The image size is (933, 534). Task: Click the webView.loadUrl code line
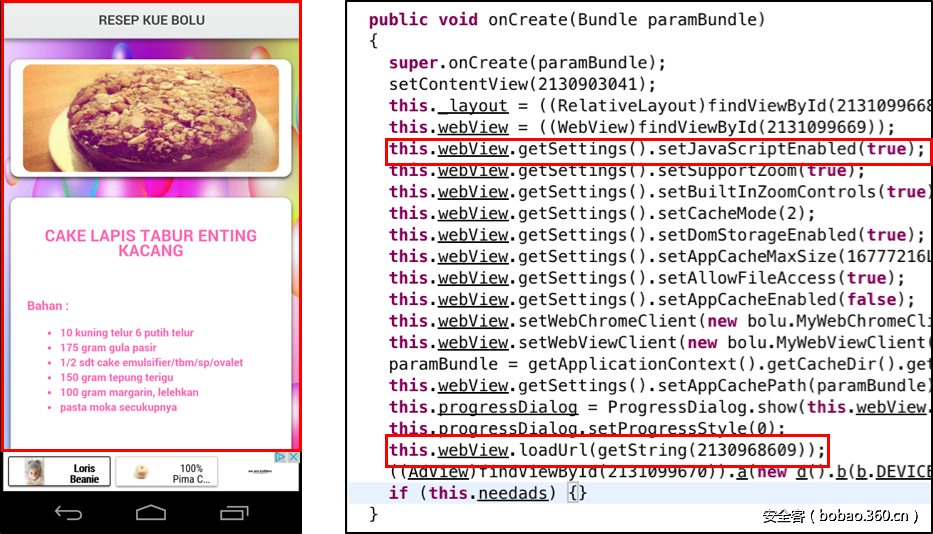(607, 450)
